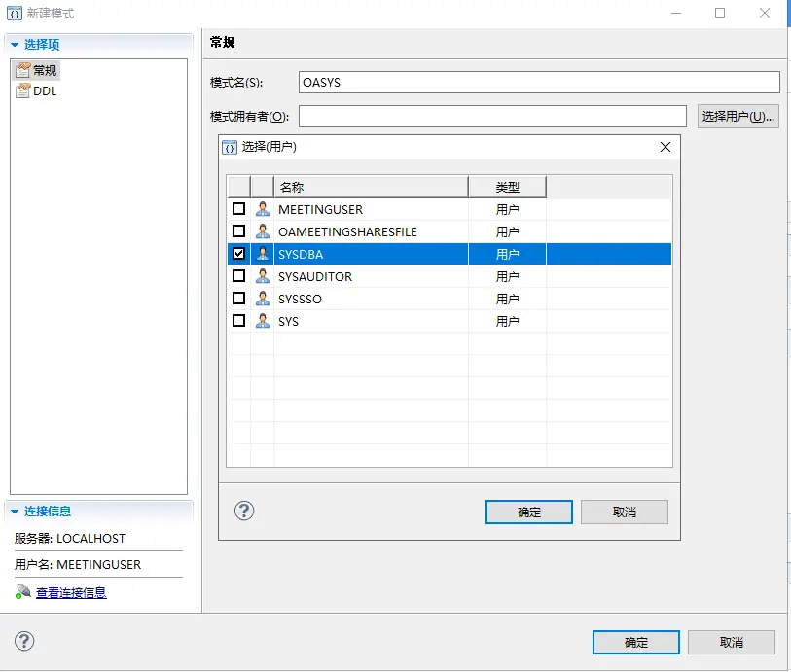Click the 新建模式 window title icon

point(15,13)
